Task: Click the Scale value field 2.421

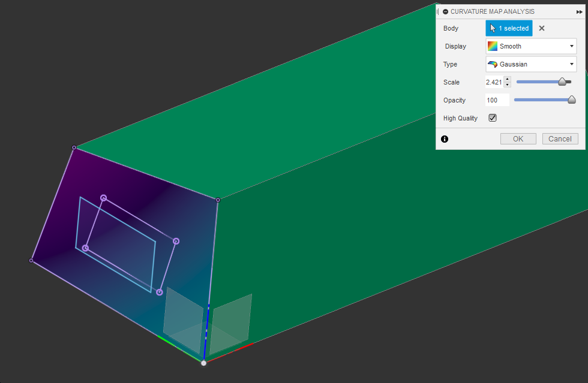Action: (494, 82)
